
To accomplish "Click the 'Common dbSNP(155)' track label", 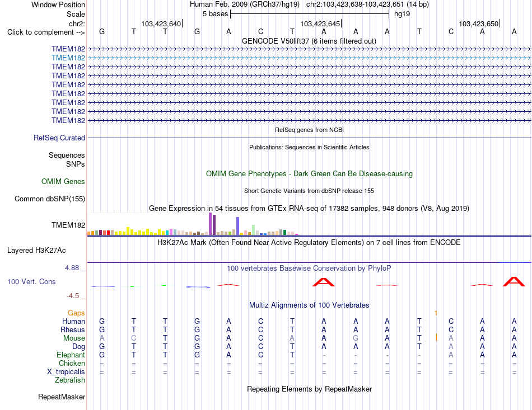I will click(x=49, y=199).
